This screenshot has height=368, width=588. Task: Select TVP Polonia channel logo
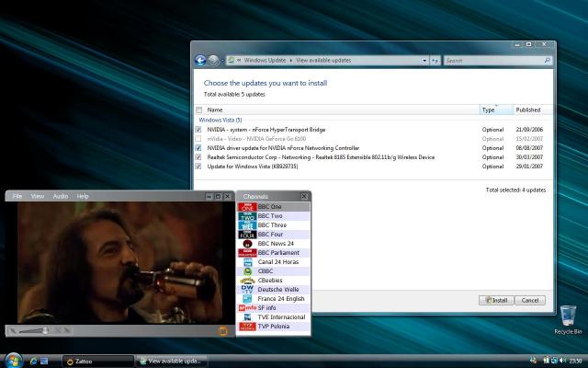click(247, 327)
